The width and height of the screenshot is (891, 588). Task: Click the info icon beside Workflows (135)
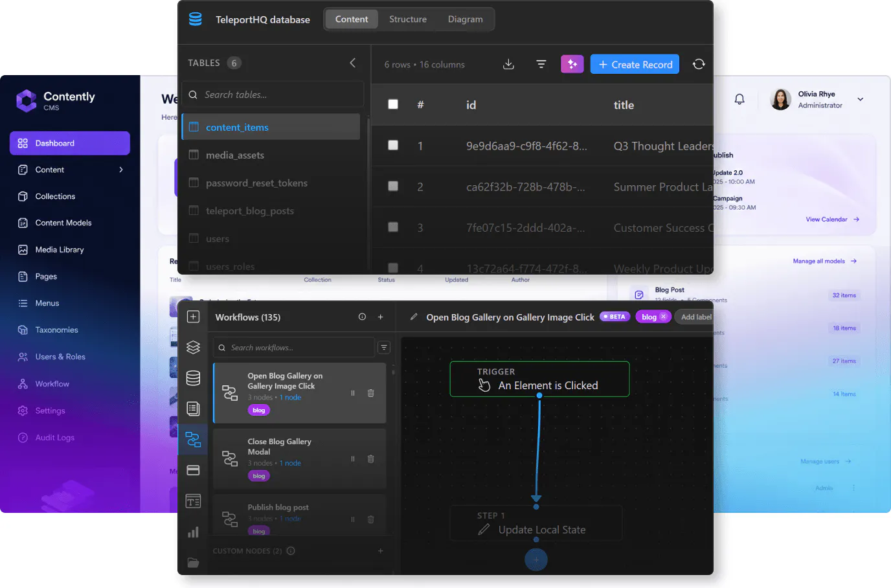[362, 317]
